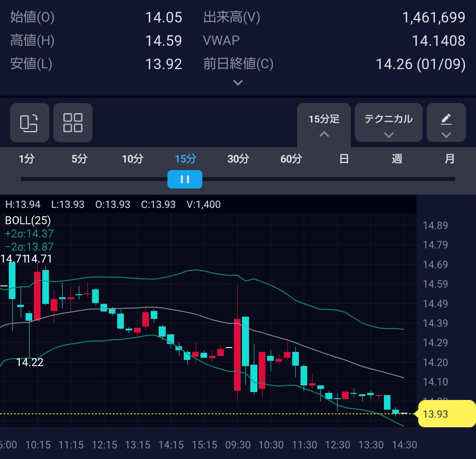Choose the 60分 timeframe
The height and width of the screenshot is (459, 476).
tap(291, 159)
